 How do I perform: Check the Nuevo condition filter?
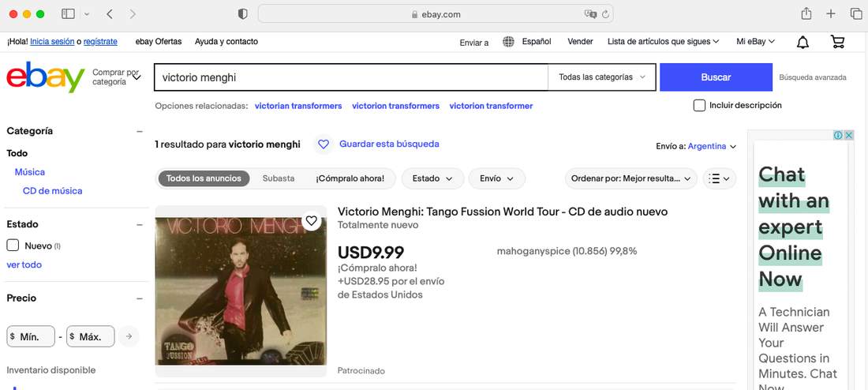(13, 246)
